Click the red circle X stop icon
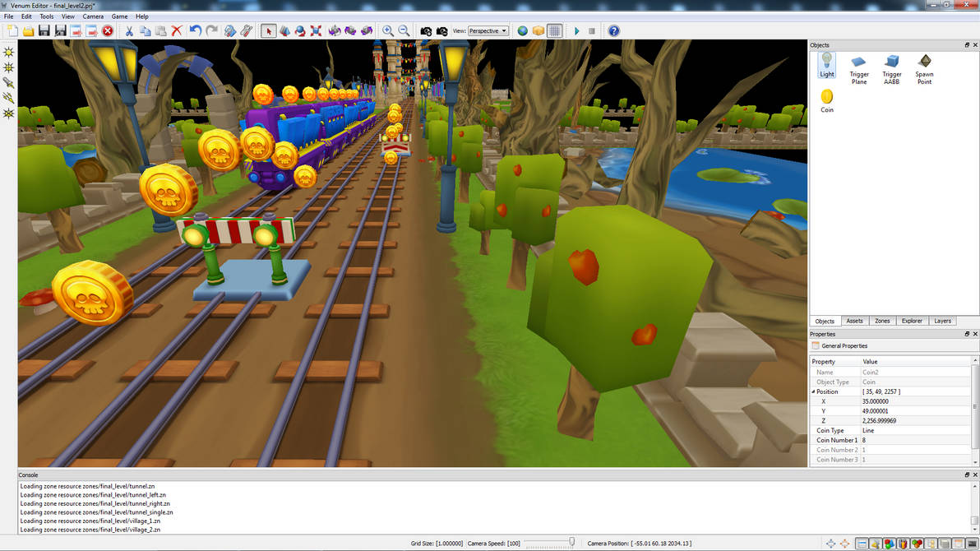 tap(108, 30)
